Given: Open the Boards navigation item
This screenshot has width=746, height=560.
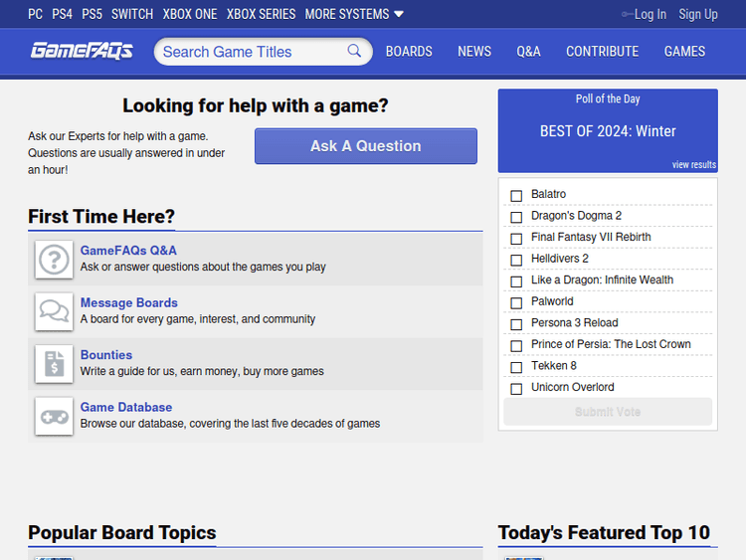Looking at the screenshot, I should point(409,52).
